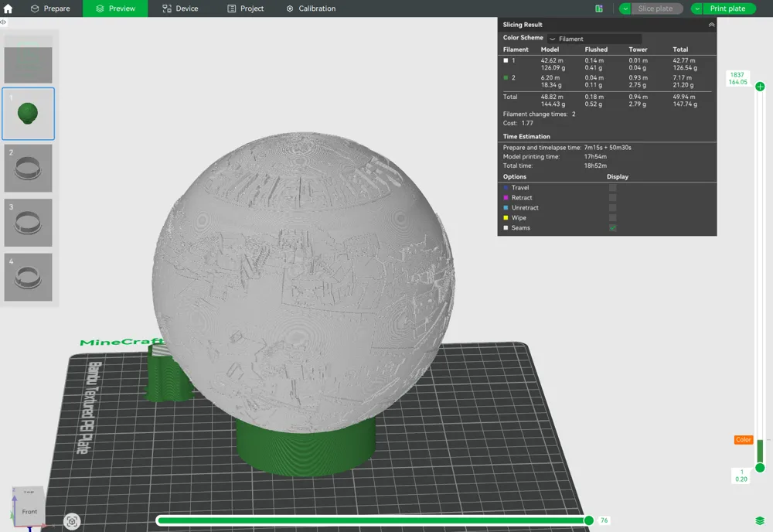Image resolution: width=773 pixels, height=532 pixels.
Task: Click the 18h52m total time value
Action: click(595, 165)
